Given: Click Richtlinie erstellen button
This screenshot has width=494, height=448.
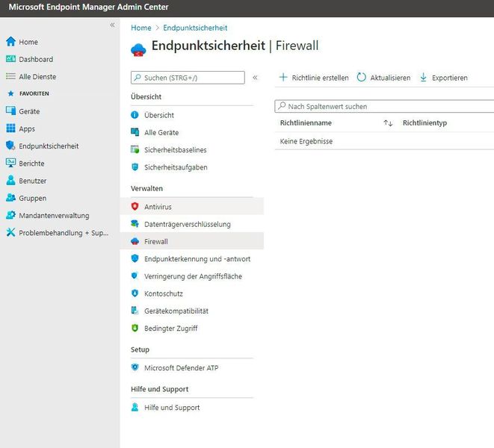Looking at the screenshot, I should (314, 78).
